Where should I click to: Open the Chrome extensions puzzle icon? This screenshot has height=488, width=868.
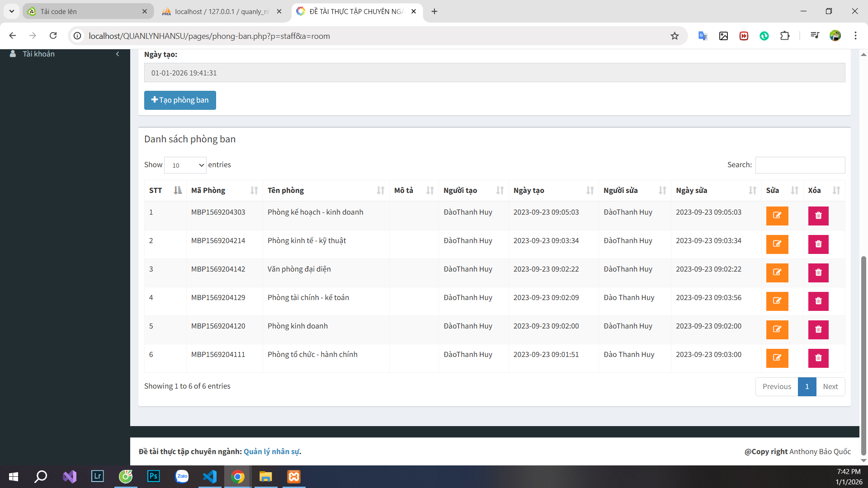(785, 36)
